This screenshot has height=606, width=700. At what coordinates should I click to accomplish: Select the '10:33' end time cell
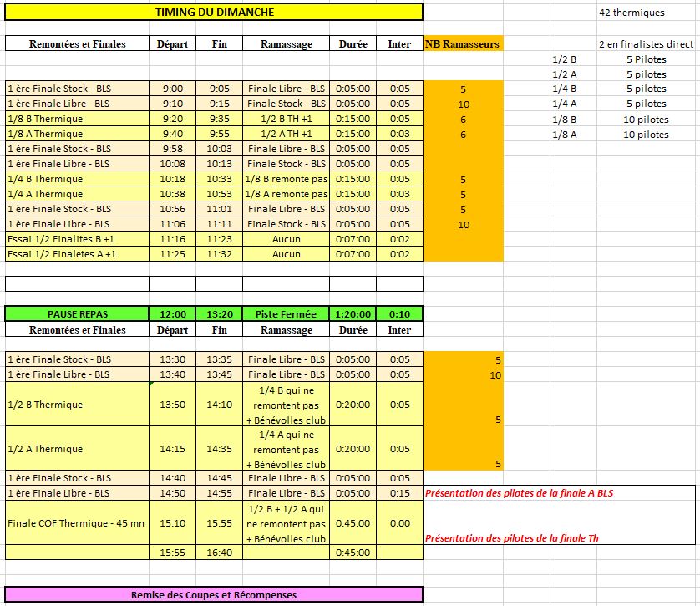click(219, 179)
